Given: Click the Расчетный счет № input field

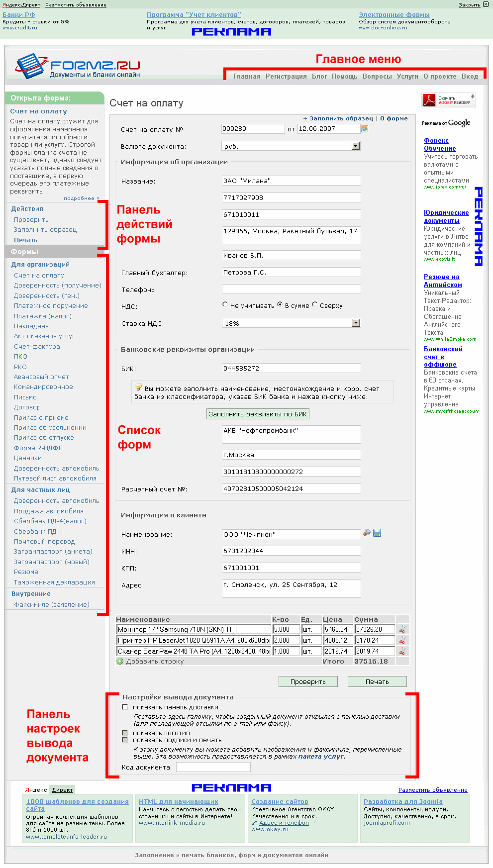Looking at the screenshot, I should click(x=292, y=488).
